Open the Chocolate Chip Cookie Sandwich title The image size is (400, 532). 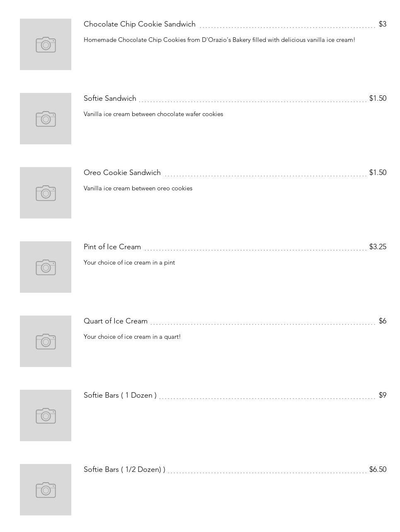(x=139, y=24)
